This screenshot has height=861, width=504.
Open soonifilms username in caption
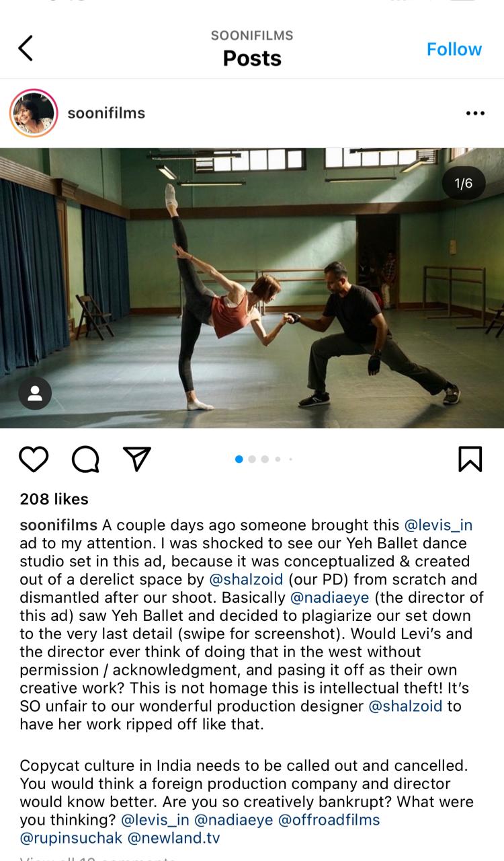(x=58, y=525)
